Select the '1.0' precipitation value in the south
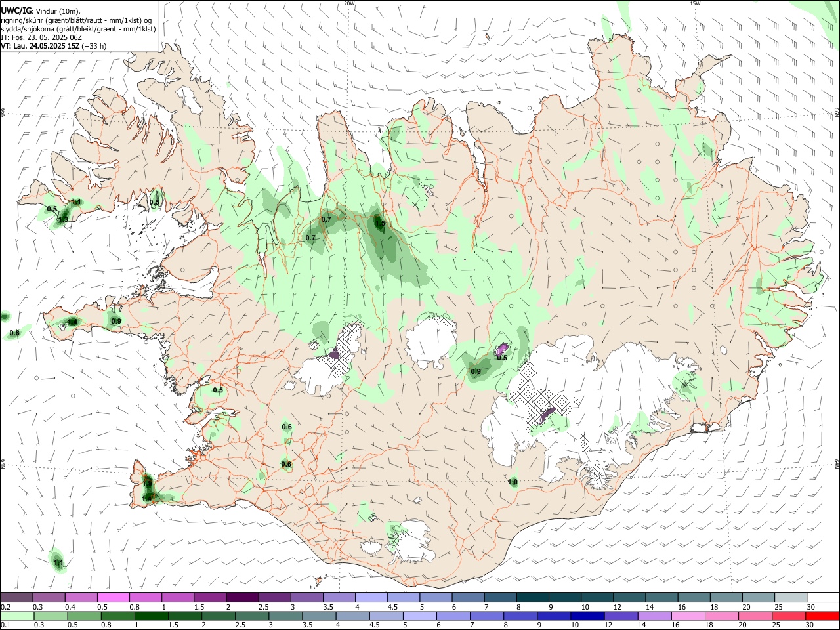Viewport: 840px width, 630px height. click(x=513, y=482)
